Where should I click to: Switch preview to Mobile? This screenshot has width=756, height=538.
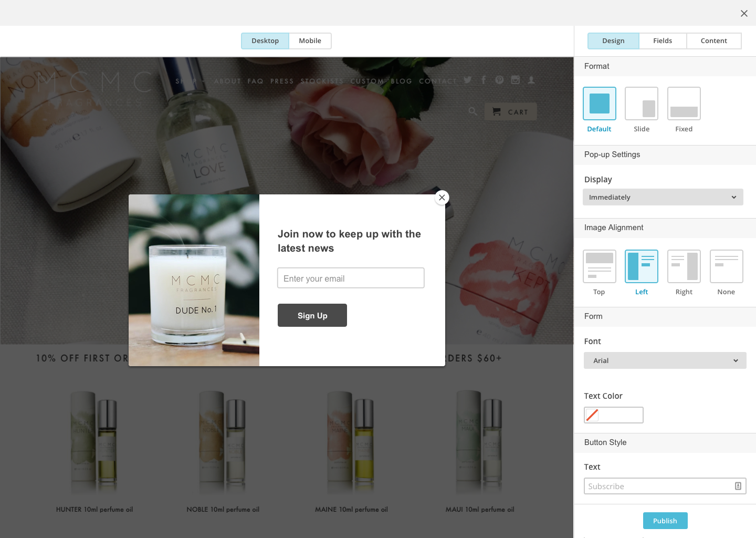point(310,41)
